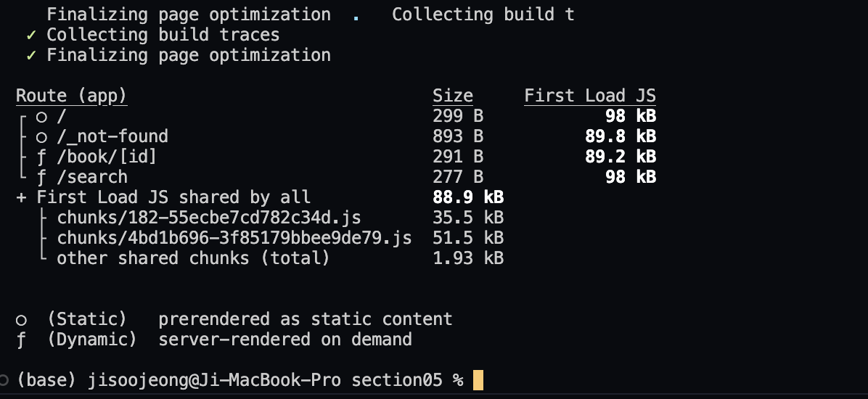Click the ƒ dynamic symbol before /book/[id]
Viewport: 868px width, 399px height.
41,157
